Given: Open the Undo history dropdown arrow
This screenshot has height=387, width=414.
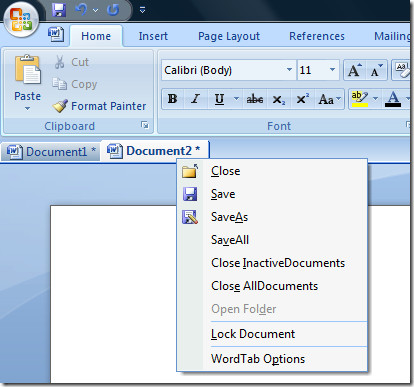Looking at the screenshot, I should point(95,11).
